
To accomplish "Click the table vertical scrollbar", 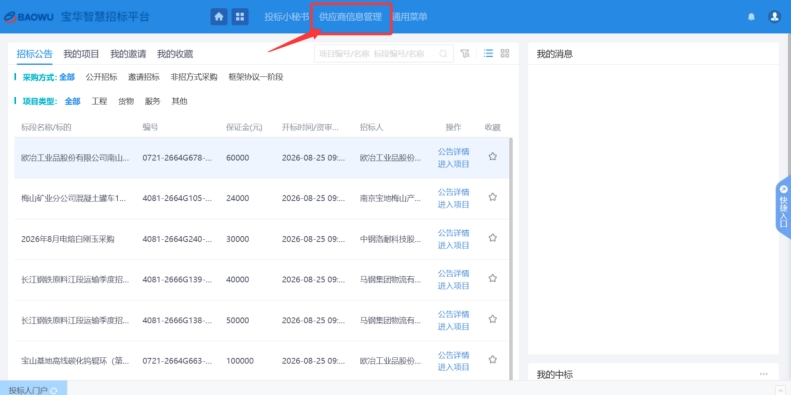I will [x=511, y=258].
